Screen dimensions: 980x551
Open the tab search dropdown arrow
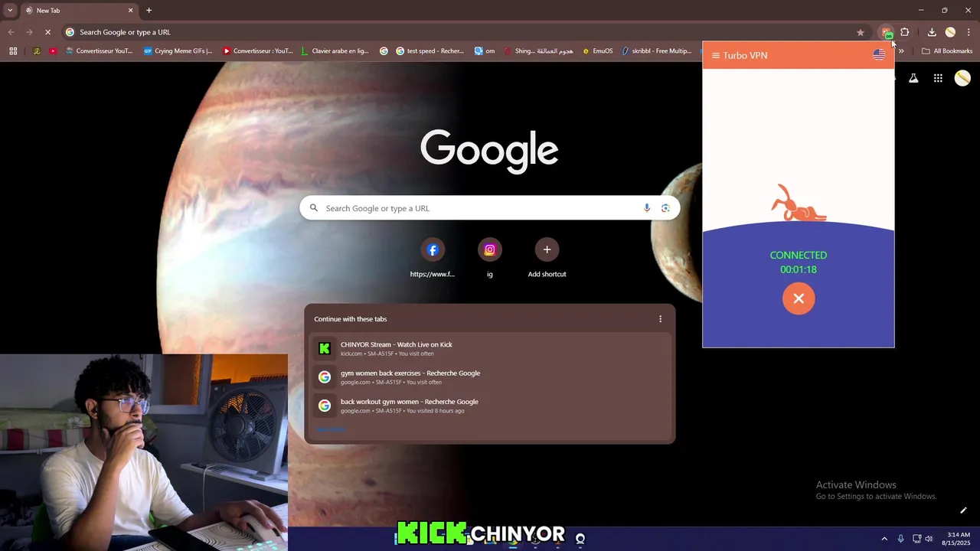(x=10, y=11)
